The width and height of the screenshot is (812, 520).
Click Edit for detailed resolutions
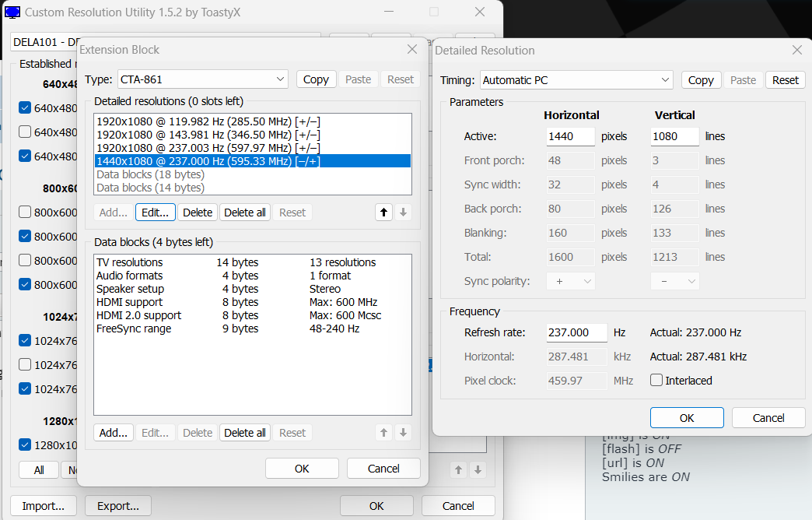156,213
